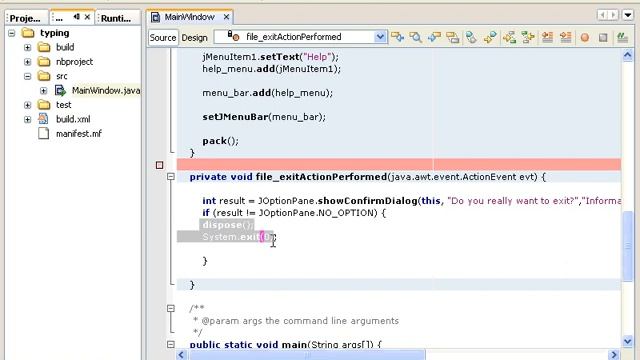Viewport: 640px width, 360px height.
Task: Click the nbproject folder icon
Action: (44, 62)
